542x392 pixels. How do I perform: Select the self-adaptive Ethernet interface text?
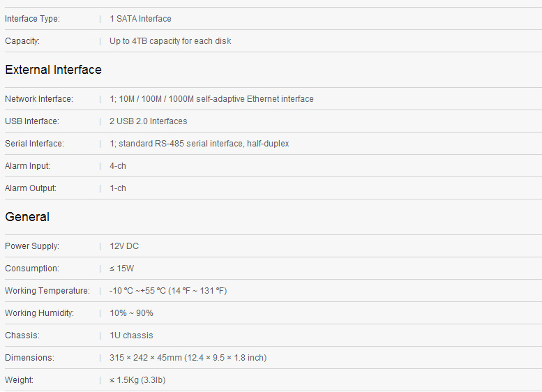[211, 99]
